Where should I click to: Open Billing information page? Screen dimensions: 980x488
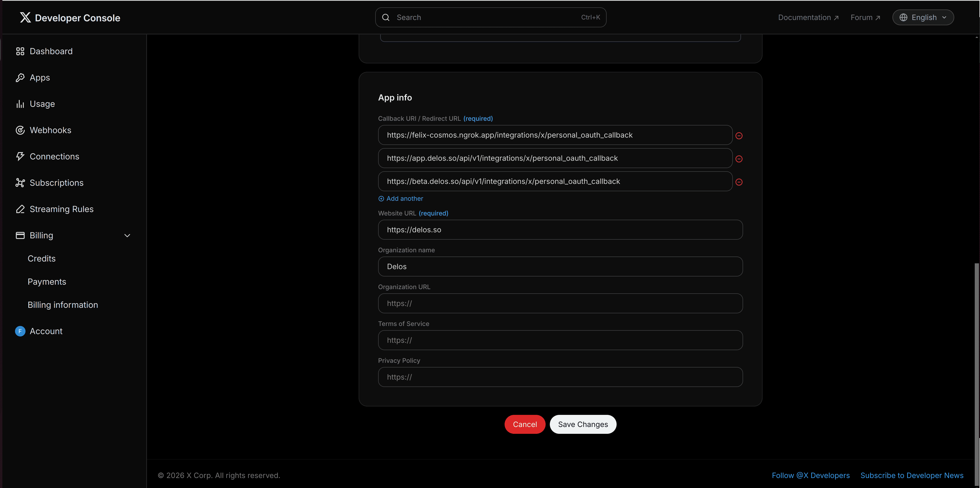pos(63,305)
